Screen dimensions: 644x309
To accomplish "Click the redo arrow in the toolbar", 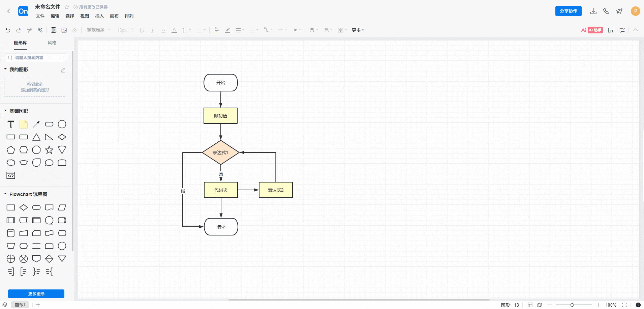I will point(19,30).
